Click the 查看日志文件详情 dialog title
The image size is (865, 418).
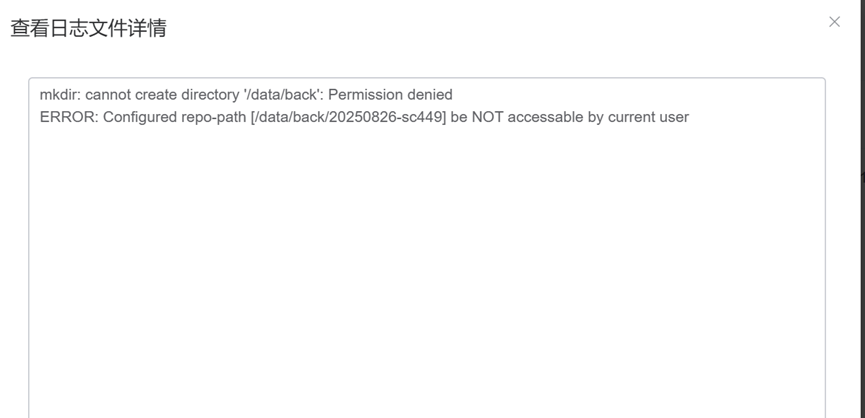coord(88,28)
